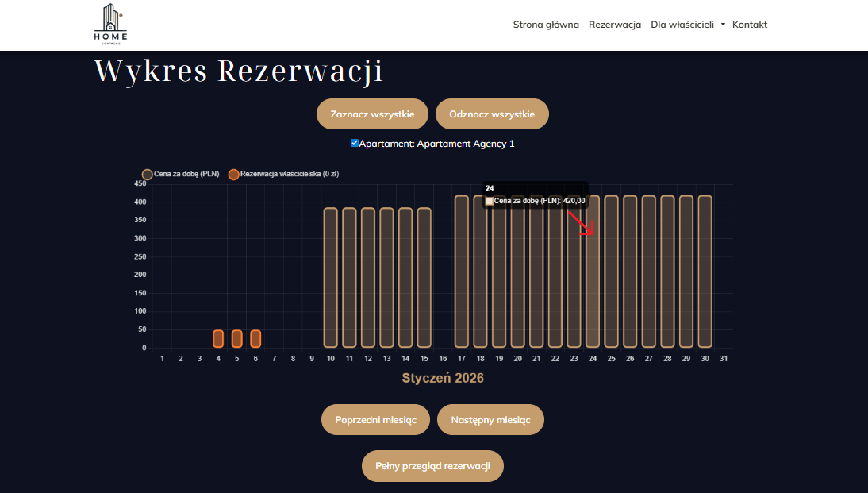Open the Strona główna menu item
868x493 pixels.
546,25
